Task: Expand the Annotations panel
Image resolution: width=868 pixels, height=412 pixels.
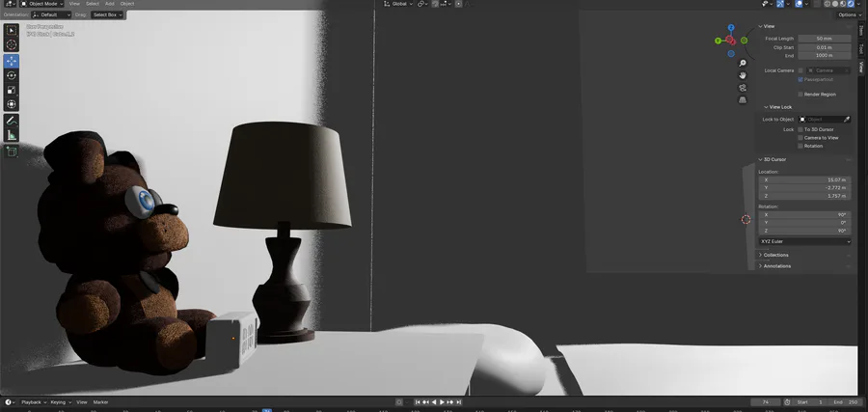Action: (776, 265)
